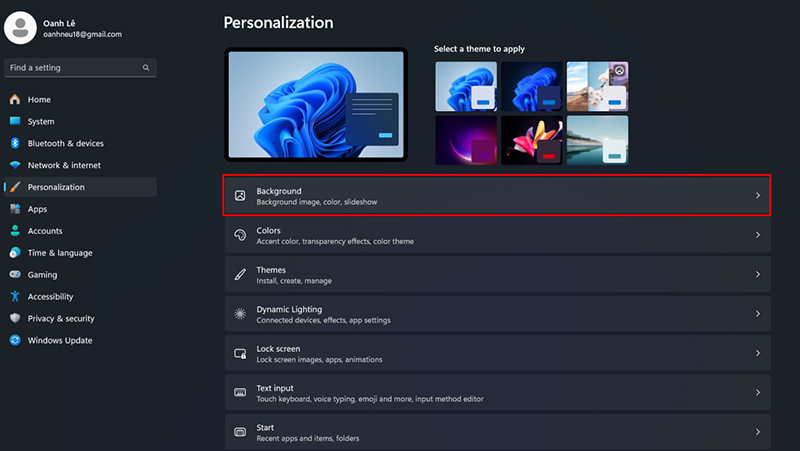Go to Home in the sidebar
800x451 pixels.
(x=39, y=100)
